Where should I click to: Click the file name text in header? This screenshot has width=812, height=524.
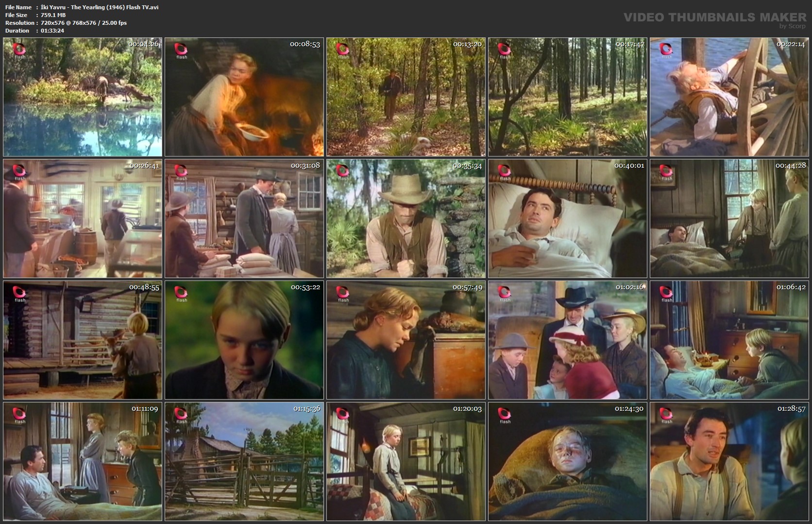[100, 7]
